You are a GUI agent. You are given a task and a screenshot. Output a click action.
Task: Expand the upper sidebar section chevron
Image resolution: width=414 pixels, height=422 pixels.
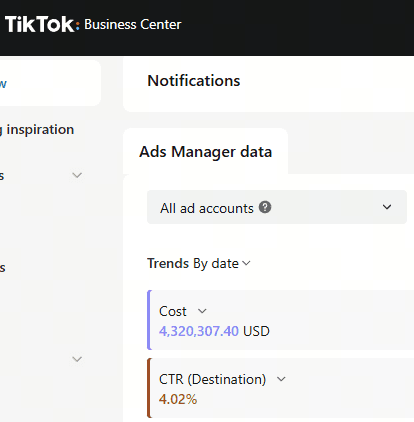click(x=77, y=175)
